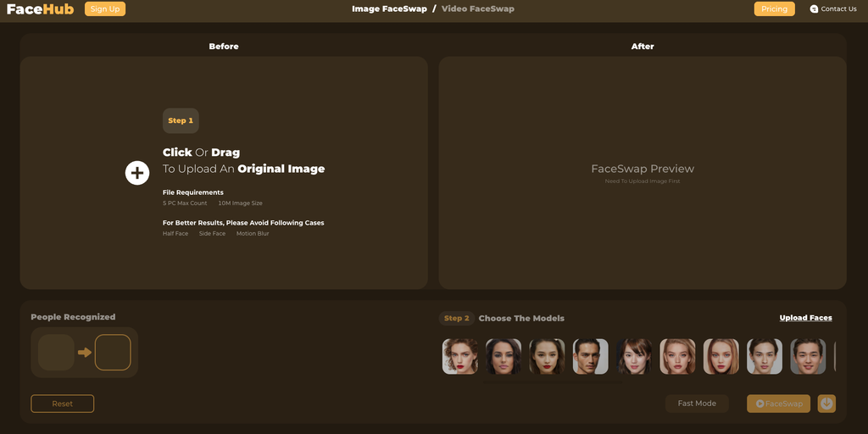Click the plus icon to upload image

pos(137,173)
